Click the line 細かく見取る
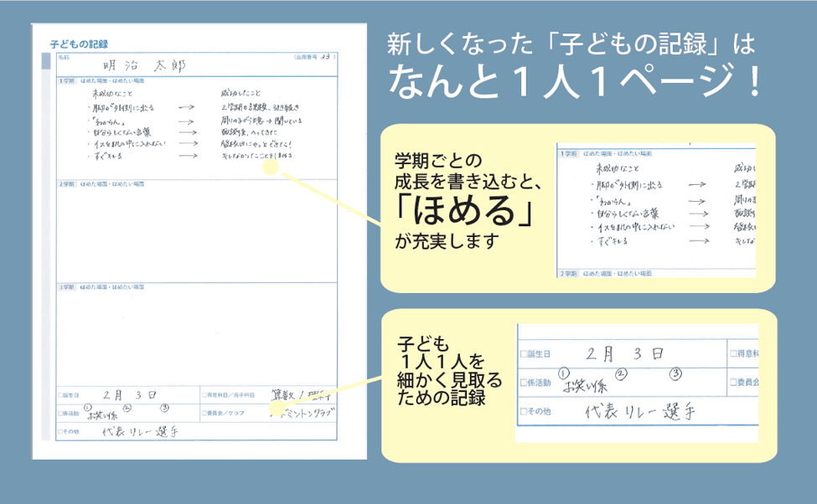This screenshot has width=817, height=504. (x=450, y=380)
